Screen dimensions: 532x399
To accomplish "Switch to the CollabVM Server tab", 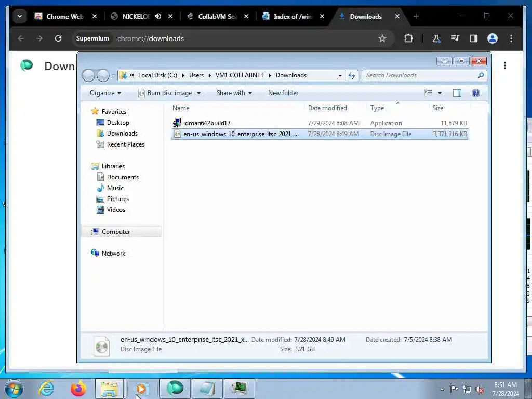I will 217,16.
